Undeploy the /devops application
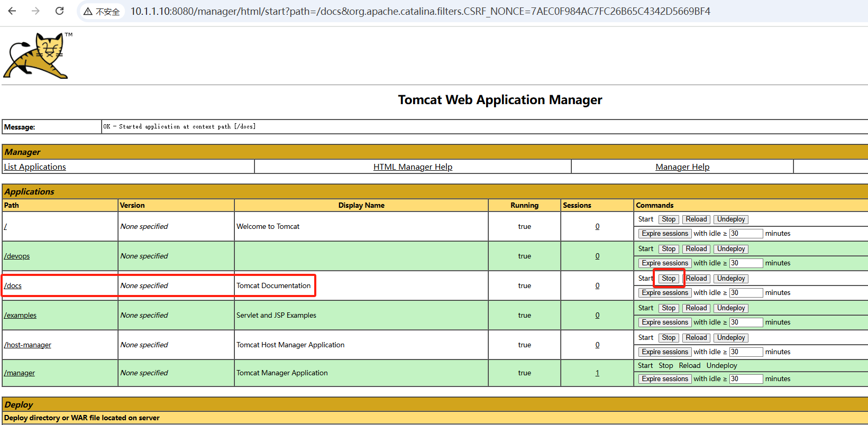Screen dimensions: 868x425 click(x=731, y=249)
